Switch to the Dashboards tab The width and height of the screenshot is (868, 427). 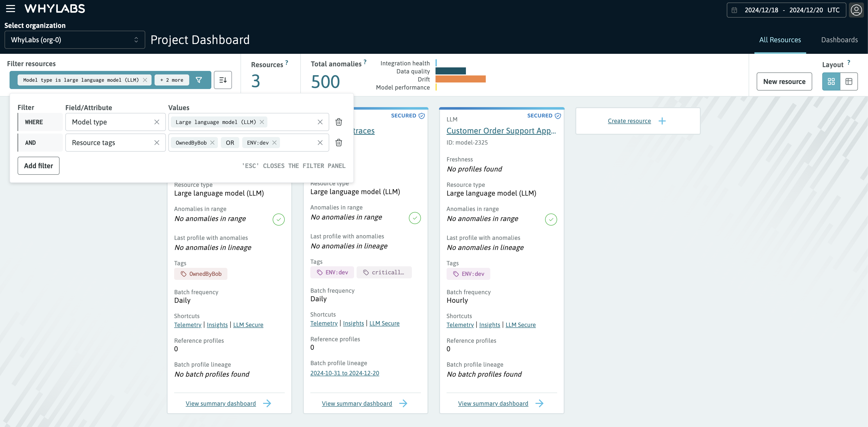839,39
